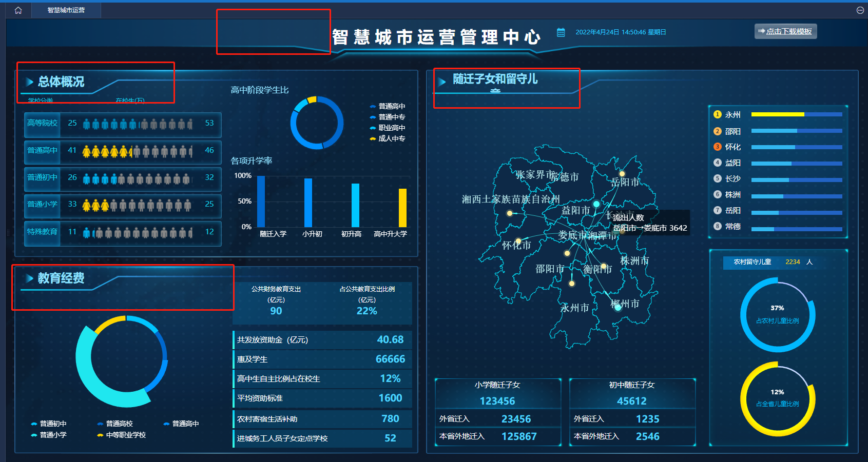
Task: Toggle 职业高中 legend item
Action: click(388, 128)
